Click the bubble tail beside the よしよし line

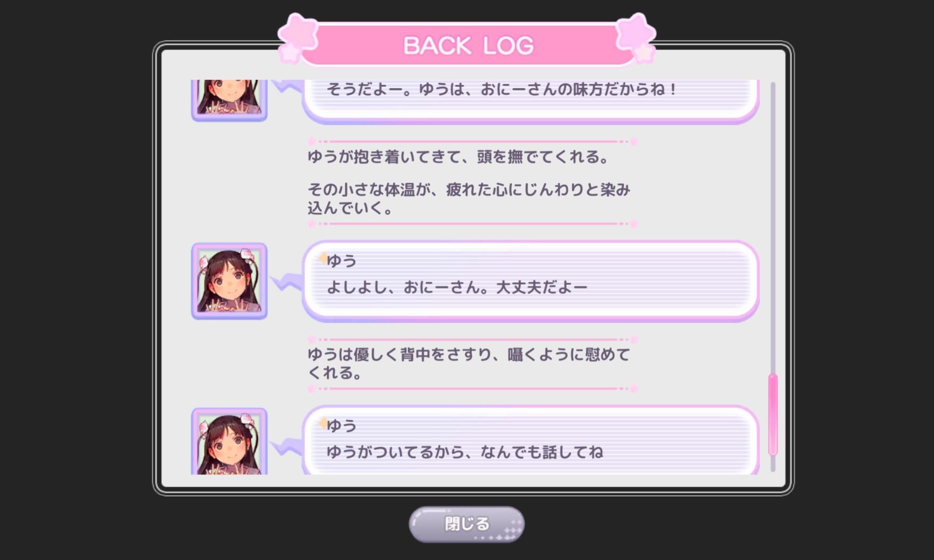click(287, 281)
